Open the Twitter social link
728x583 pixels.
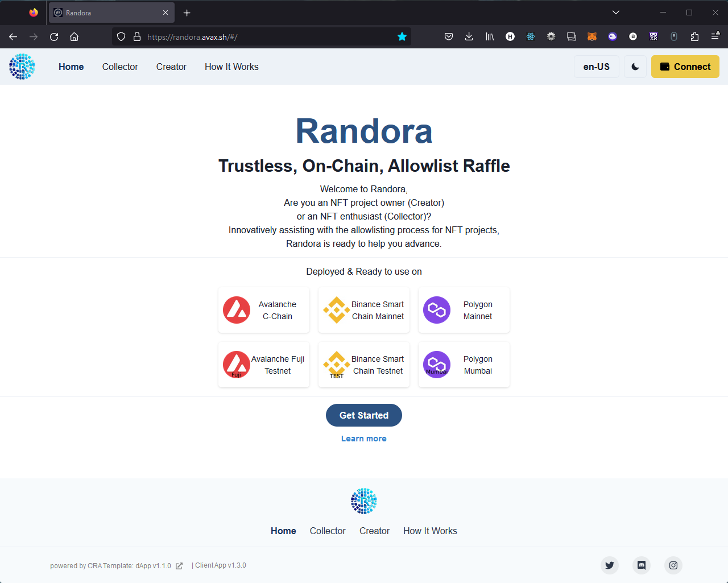pyautogui.click(x=610, y=565)
